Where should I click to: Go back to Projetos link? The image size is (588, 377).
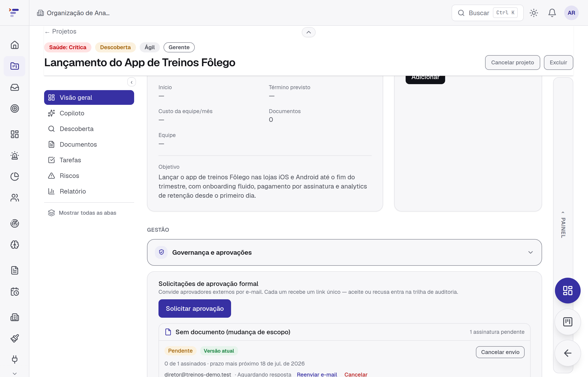61,31
